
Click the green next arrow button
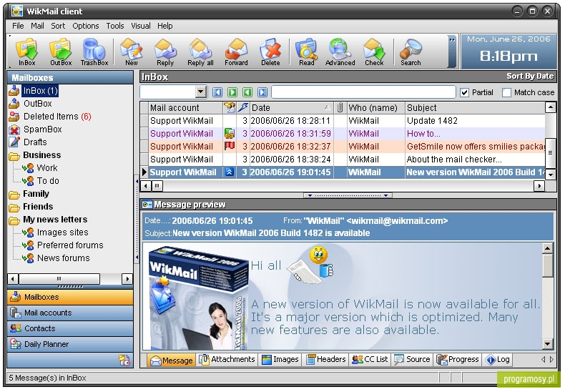[x=232, y=92]
